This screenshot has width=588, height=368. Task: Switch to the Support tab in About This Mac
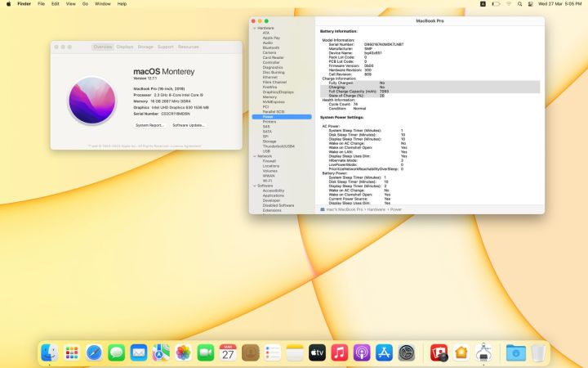tap(165, 47)
